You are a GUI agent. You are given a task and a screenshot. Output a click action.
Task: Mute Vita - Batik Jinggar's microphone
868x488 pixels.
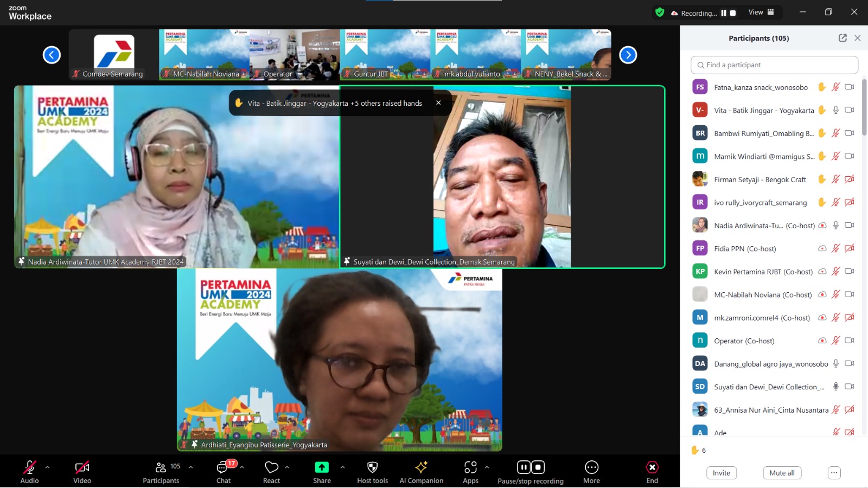click(836, 110)
